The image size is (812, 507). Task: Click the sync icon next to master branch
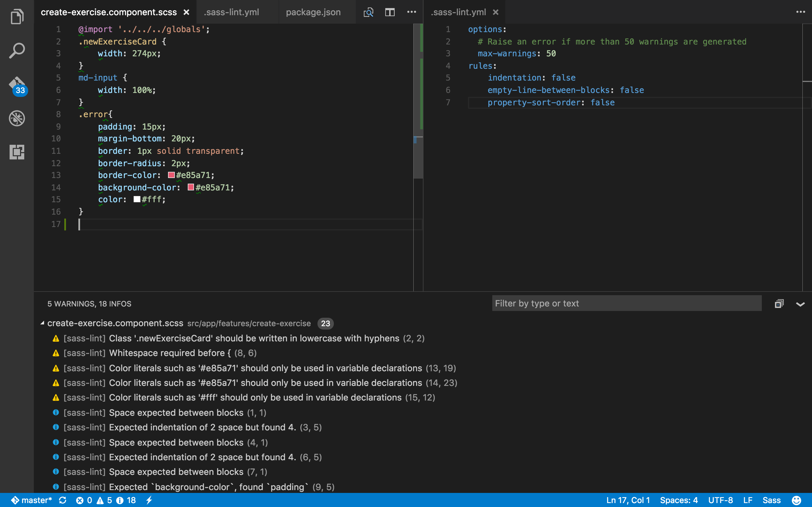(63, 500)
